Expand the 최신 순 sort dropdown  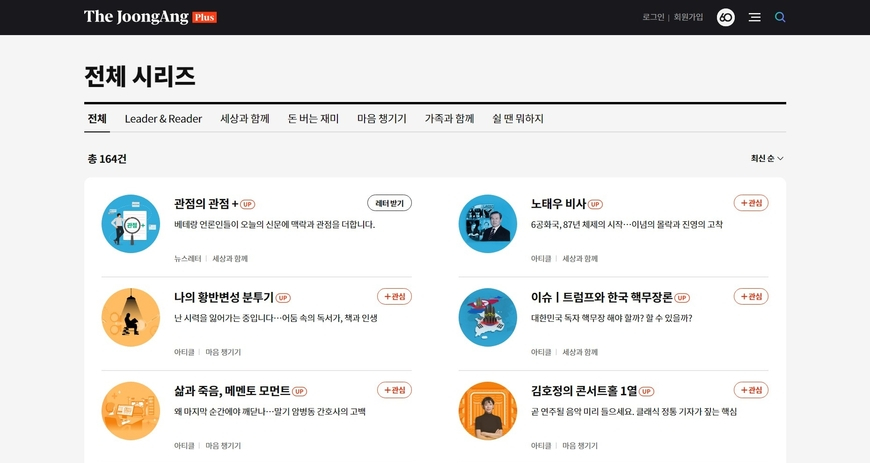pyautogui.click(x=767, y=158)
